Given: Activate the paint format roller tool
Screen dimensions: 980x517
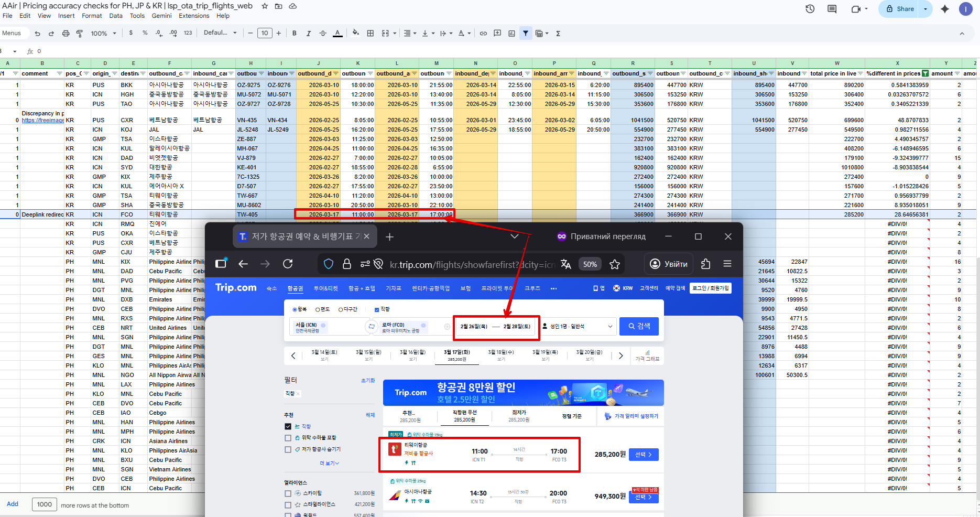Looking at the screenshot, I should coord(80,34).
